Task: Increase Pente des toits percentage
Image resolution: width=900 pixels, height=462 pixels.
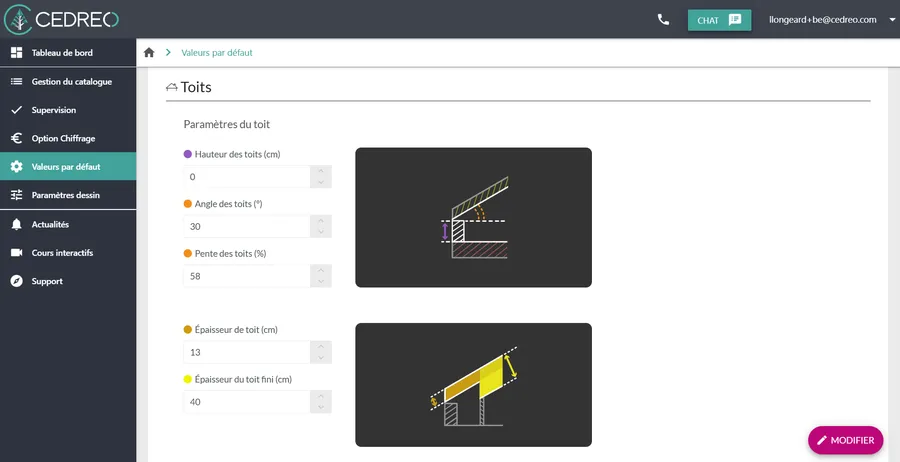Action: click(x=319, y=269)
